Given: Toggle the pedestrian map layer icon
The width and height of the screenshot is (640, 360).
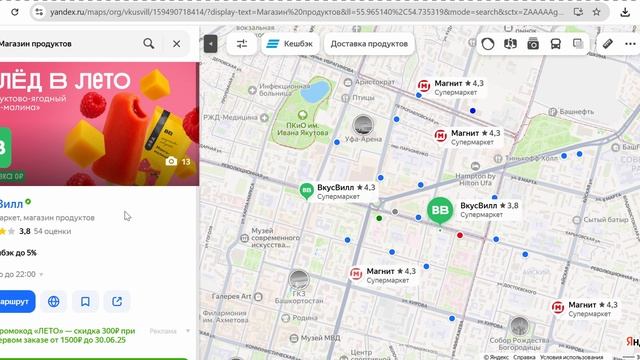Looking at the screenshot, I should click(x=510, y=44).
